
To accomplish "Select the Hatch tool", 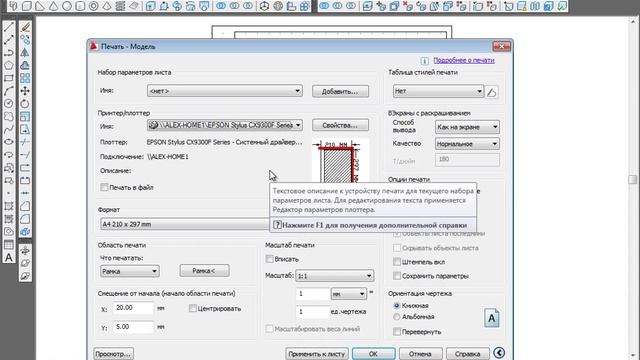I will click(x=9, y=206).
